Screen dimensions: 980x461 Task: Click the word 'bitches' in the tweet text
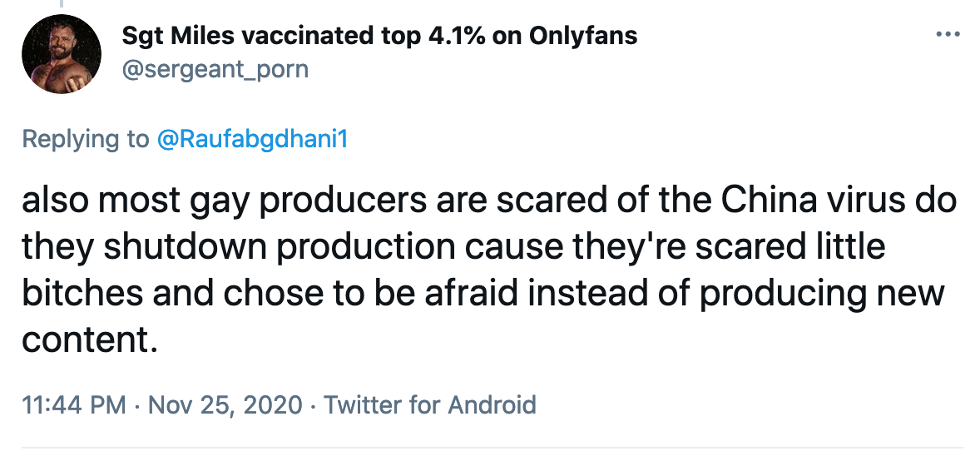coord(83,293)
